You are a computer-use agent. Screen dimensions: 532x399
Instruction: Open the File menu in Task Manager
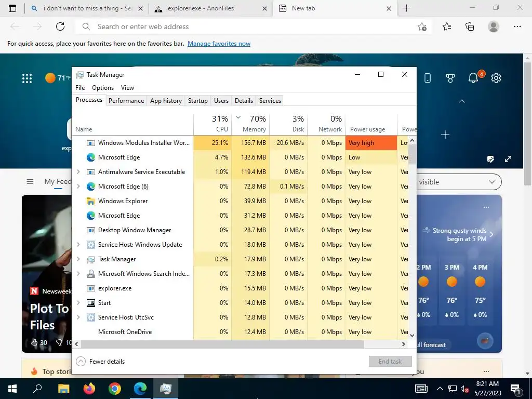click(x=80, y=87)
